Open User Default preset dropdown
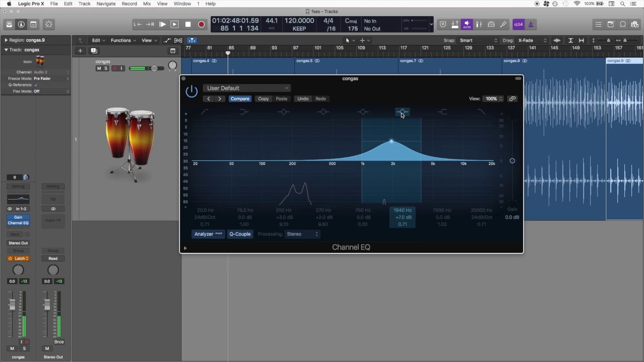The image size is (644, 362). tap(247, 88)
